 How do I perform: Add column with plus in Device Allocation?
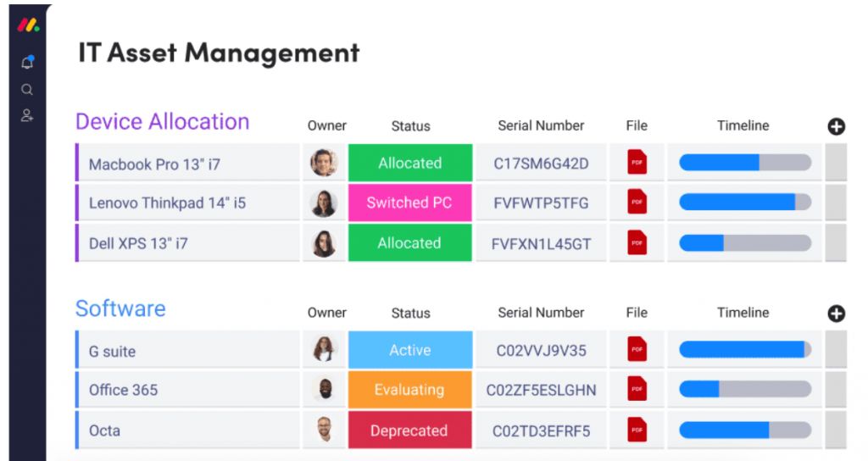(x=836, y=127)
